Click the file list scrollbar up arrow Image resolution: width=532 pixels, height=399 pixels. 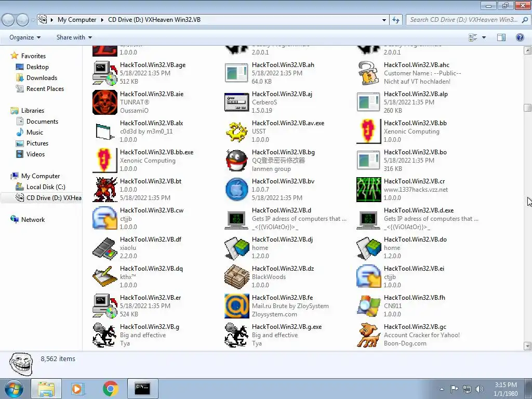click(527, 50)
